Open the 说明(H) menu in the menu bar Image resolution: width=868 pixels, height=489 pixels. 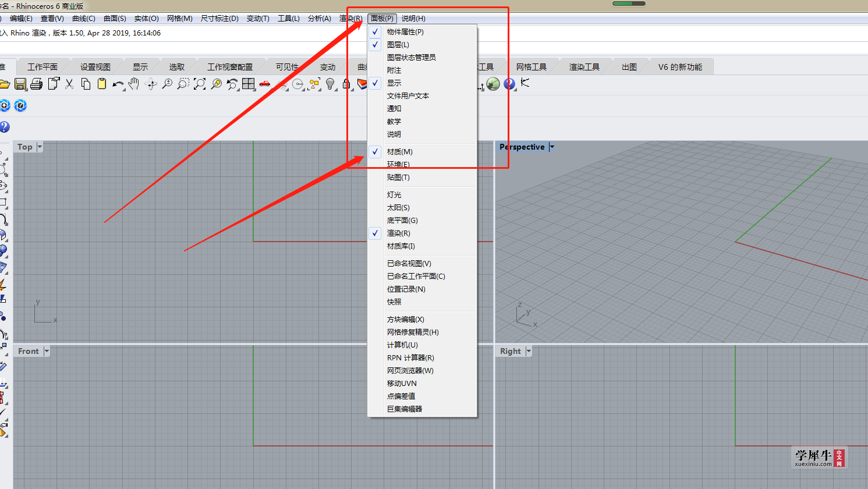(x=413, y=19)
